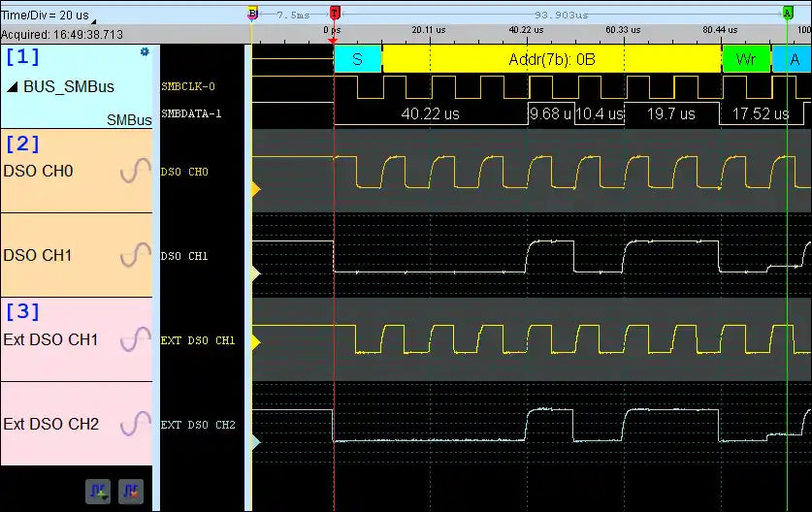Screen dimensions: 812x512
Task: Click the DSO CH1 analog waveform icon
Action: coord(135,255)
